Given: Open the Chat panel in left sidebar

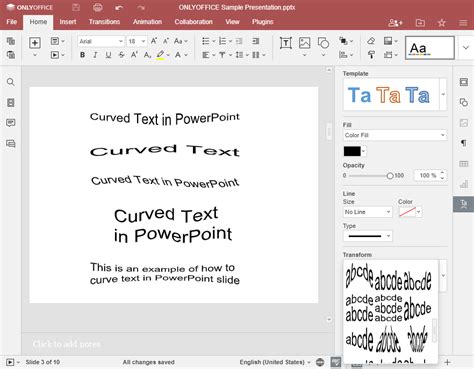Looking at the screenshot, I should [11, 144].
